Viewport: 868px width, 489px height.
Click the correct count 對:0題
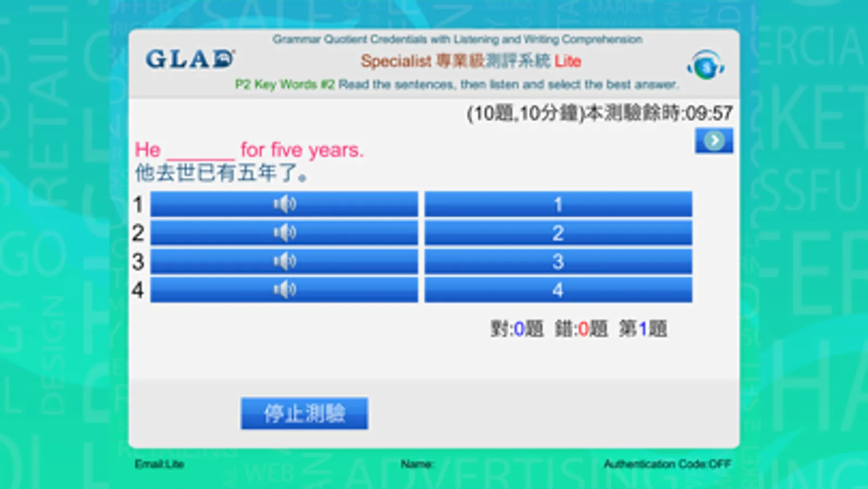(517, 329)
